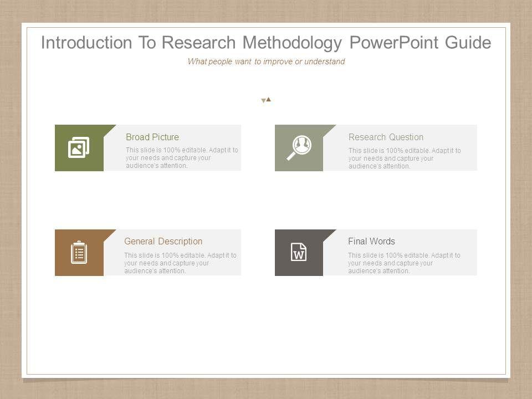532x399 pixels.
Task: Click the small downward triangle below the subtitle
Action: click(x=263, y=101)
